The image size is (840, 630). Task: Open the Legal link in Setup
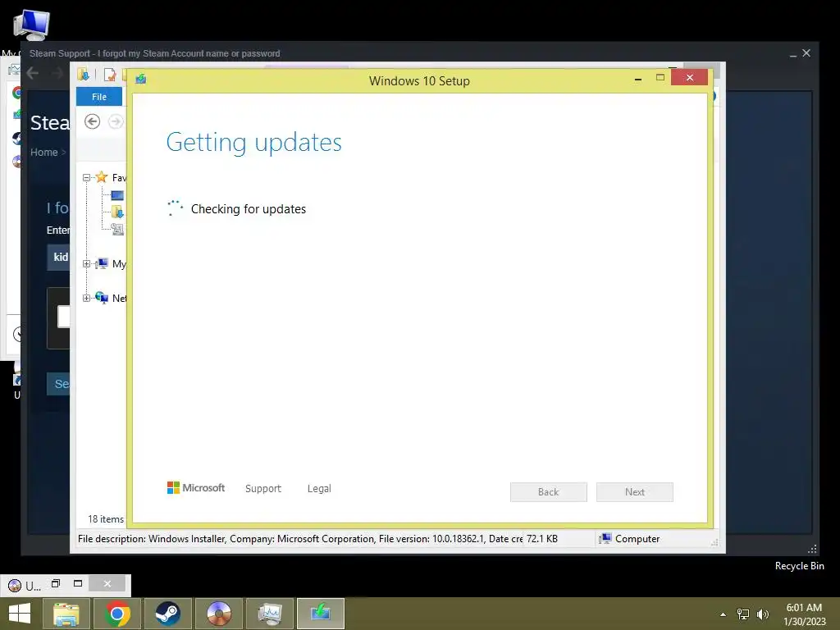pos(319,489)
